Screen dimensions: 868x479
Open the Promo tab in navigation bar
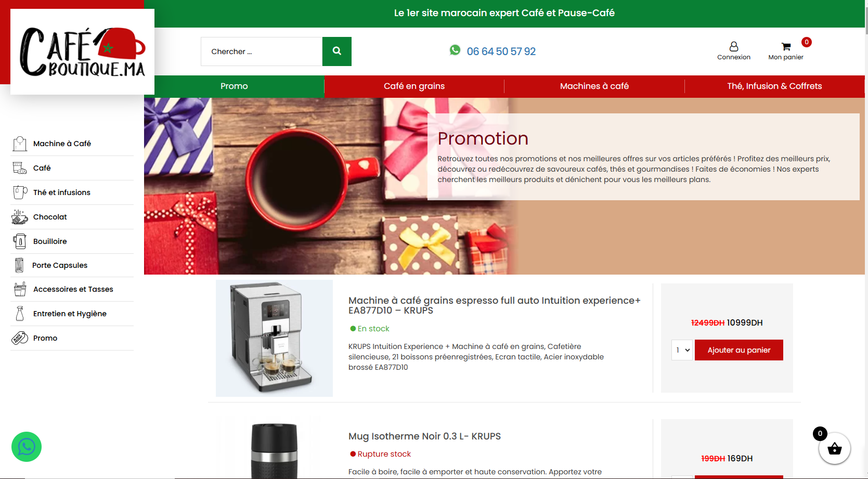234,86
